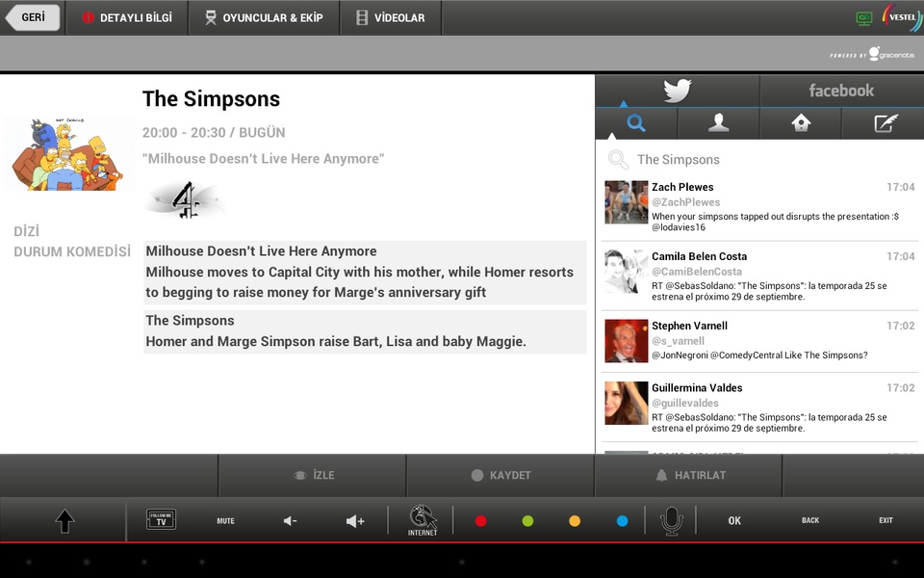Click the @ZachPlewes handle

(x=685, y=202)
